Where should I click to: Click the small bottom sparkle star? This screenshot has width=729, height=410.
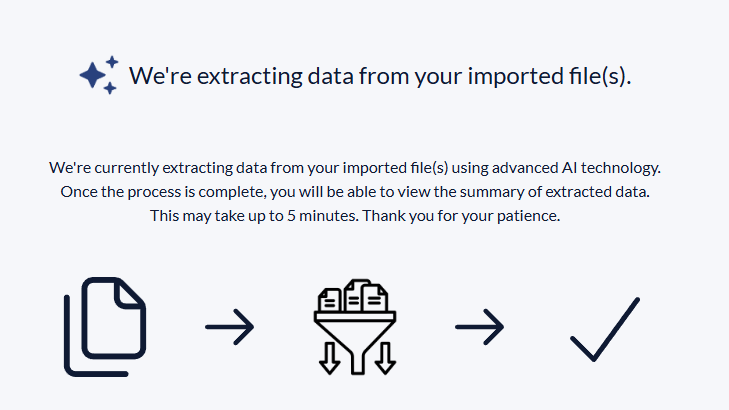[110, 88]
